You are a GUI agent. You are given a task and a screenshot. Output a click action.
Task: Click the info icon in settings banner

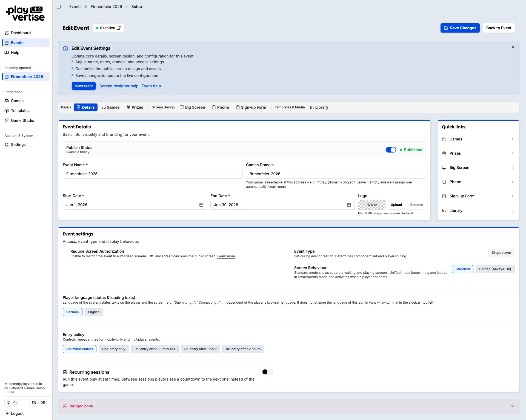click(65, 49)
